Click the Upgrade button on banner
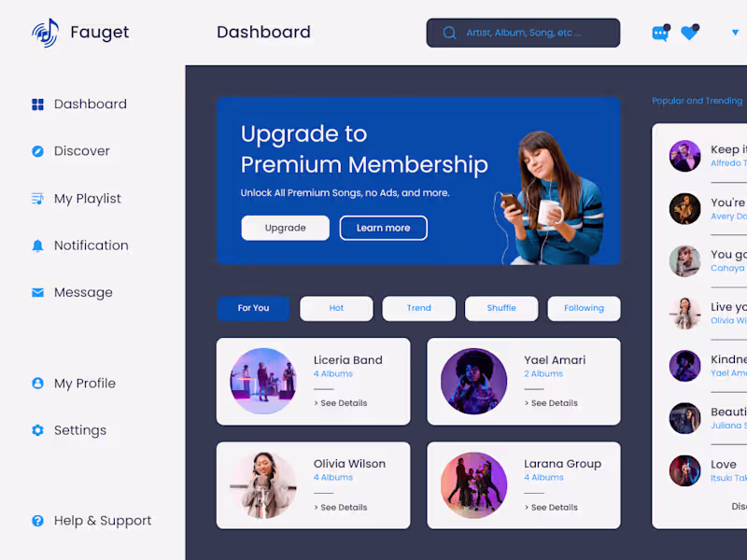This screenshot has width=747, height=560. coord(286,228)
